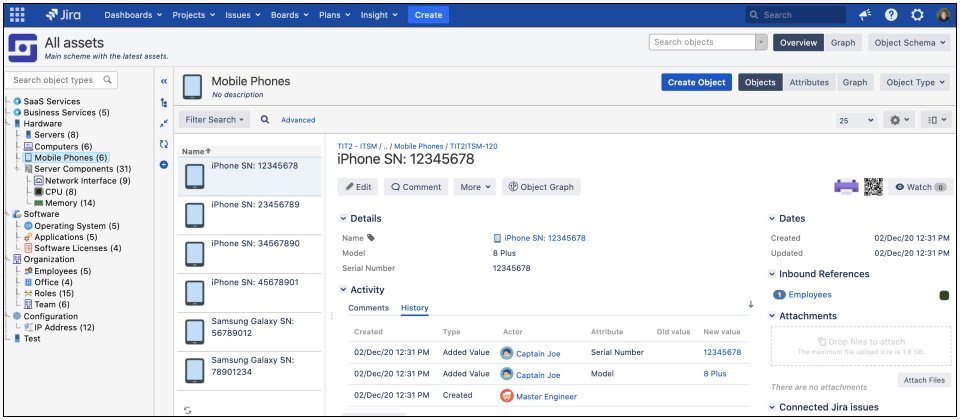Click the Name column sort arrow
Viewport: 960px width, 420px height.
[208, 151]
